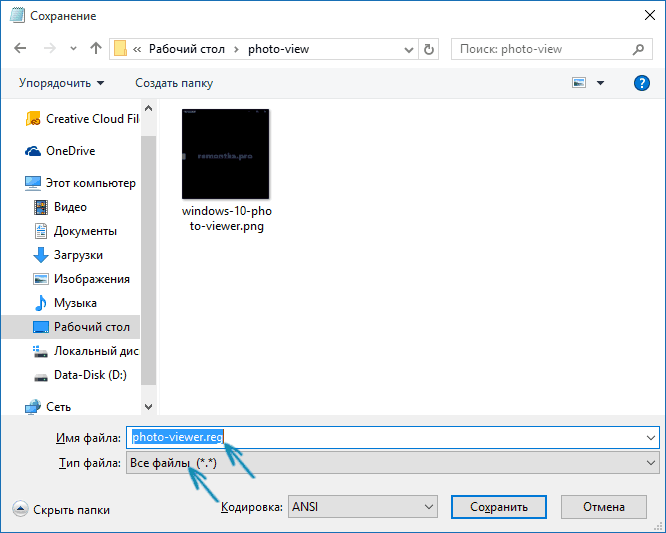The width and height of the screenshot is (666, 533).
Task: Click the sidebar scrollbar down arrow
Action: coord(149,406)
